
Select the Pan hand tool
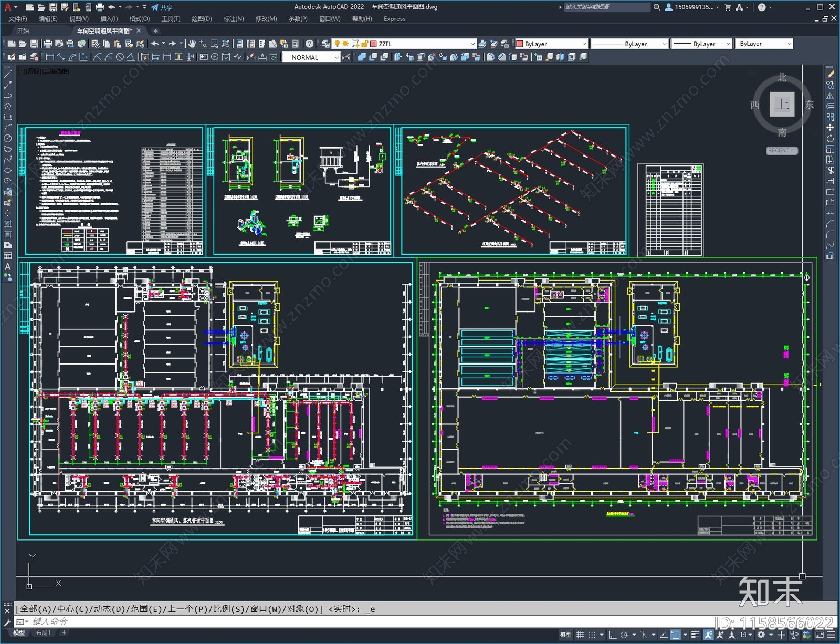point(192,44)
